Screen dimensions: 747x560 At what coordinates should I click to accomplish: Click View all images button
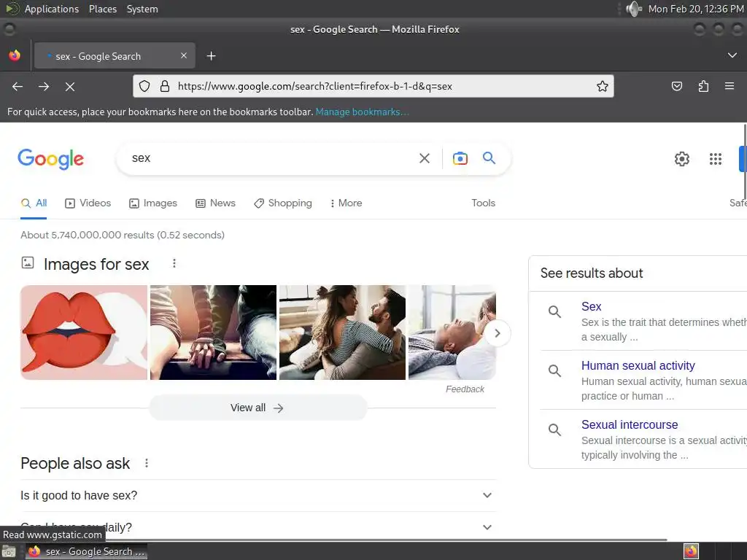click(x=258, y=408)
